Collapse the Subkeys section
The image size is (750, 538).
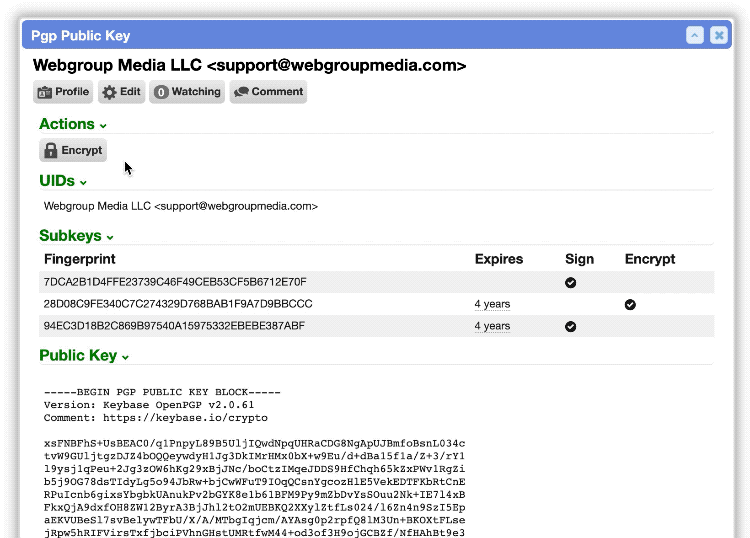[76, 236]
